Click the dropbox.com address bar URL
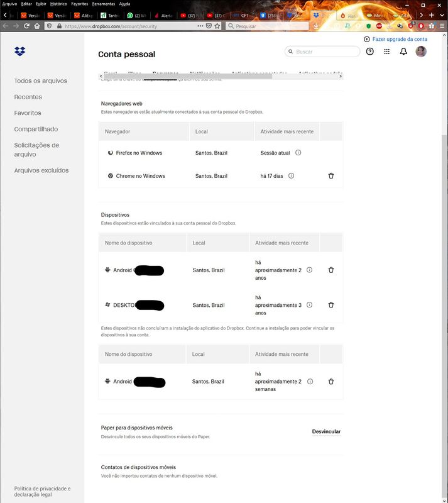This screenshot has width=448, height=503. coord(111,26)
